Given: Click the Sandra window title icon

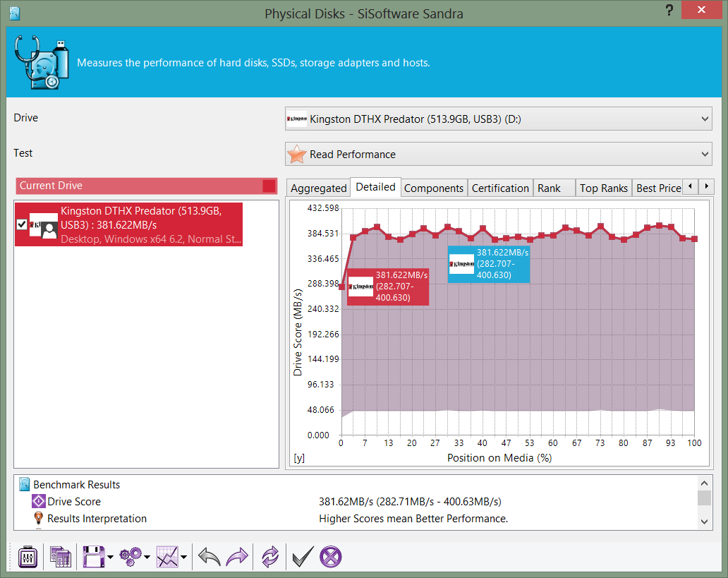Looking at the screenshot, I should (x=15, y=13).
